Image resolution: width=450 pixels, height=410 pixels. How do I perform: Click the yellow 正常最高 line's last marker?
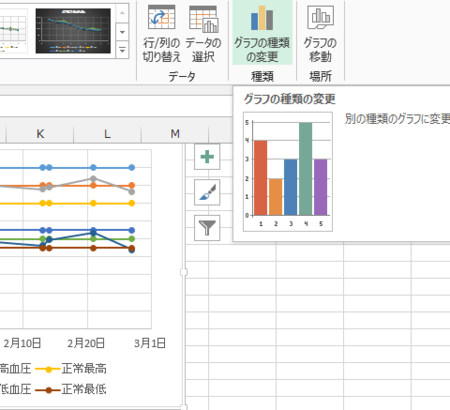pyautogui.click(x=132, y=203)
